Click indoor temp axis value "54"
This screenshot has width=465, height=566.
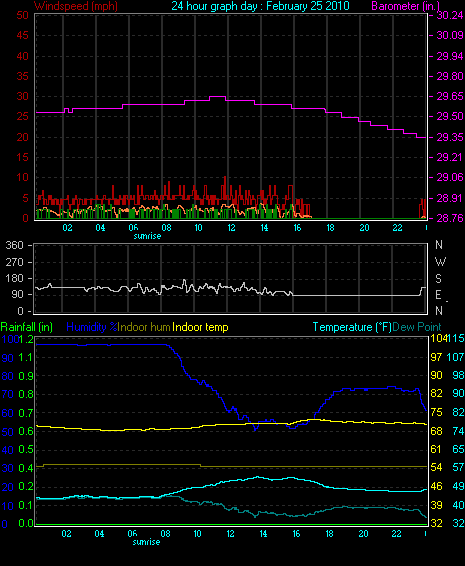coord(436,468)
